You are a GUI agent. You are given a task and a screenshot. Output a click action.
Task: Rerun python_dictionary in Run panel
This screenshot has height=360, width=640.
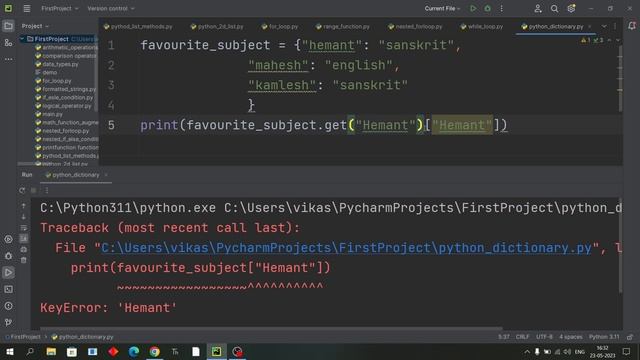click(x=22, y=190)
